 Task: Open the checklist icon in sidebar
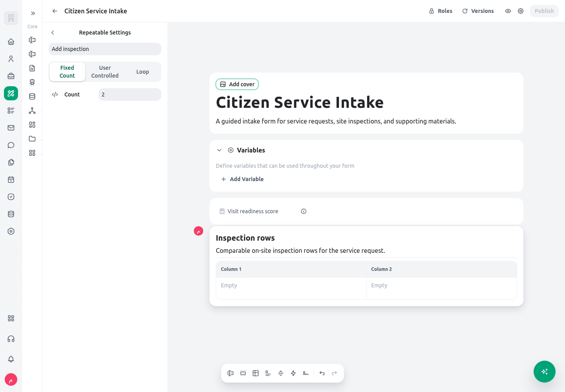[11, 111]
